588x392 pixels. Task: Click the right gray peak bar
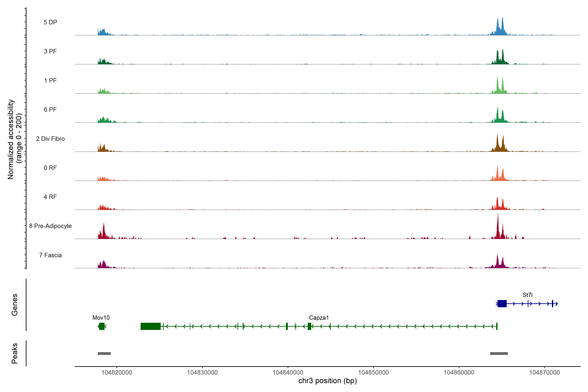[499, 353]
